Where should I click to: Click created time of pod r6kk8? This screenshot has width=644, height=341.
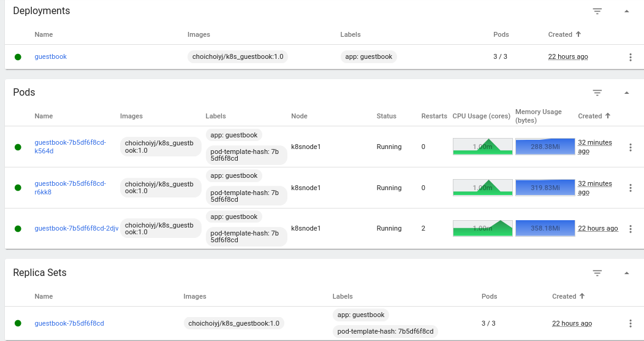pyautogui.click(x=595, y=188)
